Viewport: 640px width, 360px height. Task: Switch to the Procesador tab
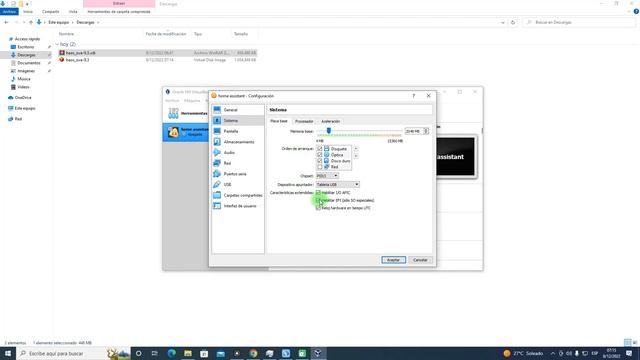[x=304, y=121]
